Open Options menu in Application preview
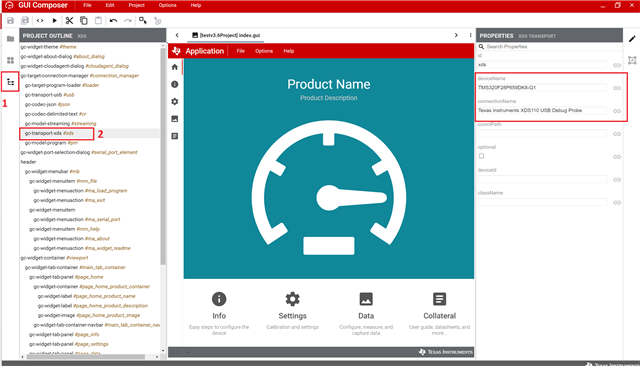 click(x=264, y=51)
